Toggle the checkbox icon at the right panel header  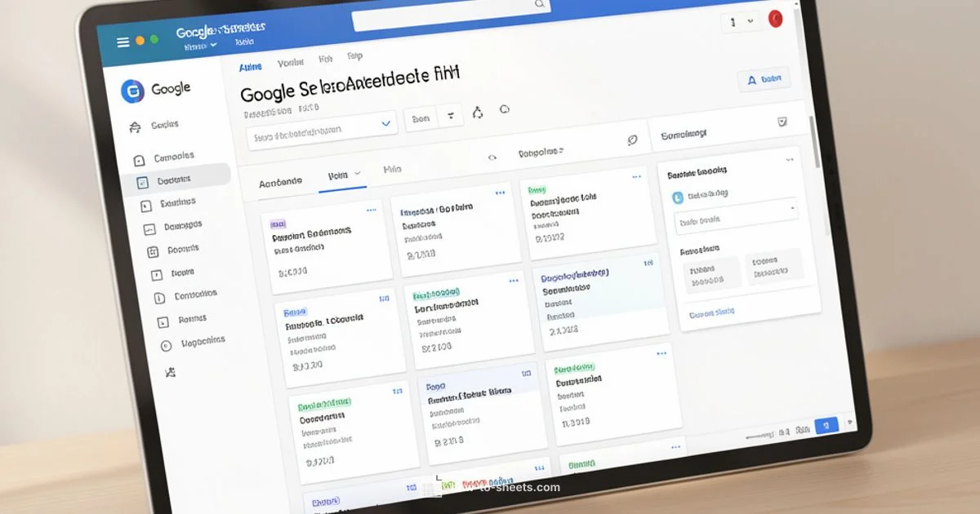point(782,122)
